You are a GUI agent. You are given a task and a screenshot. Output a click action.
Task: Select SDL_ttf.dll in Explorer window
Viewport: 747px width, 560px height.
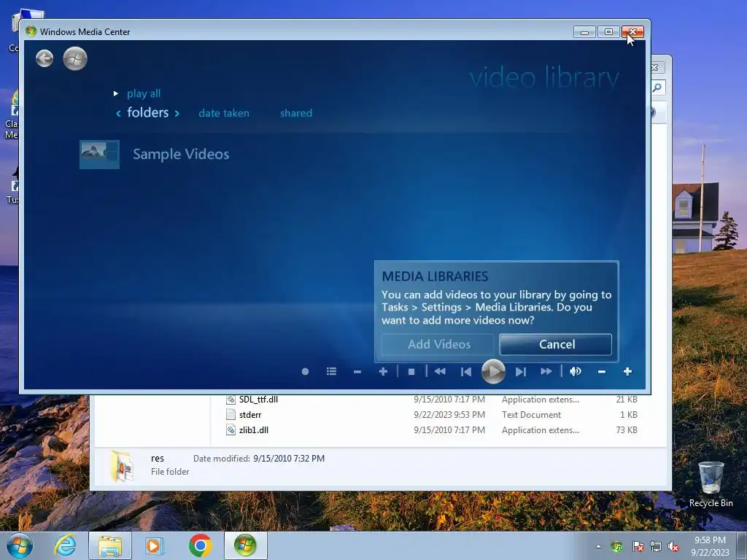(259, 400)
